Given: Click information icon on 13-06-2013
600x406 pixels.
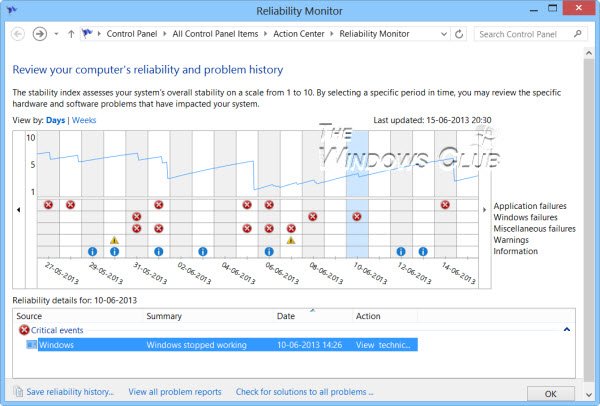Looking at the screenshot, I should coord(423,251).
